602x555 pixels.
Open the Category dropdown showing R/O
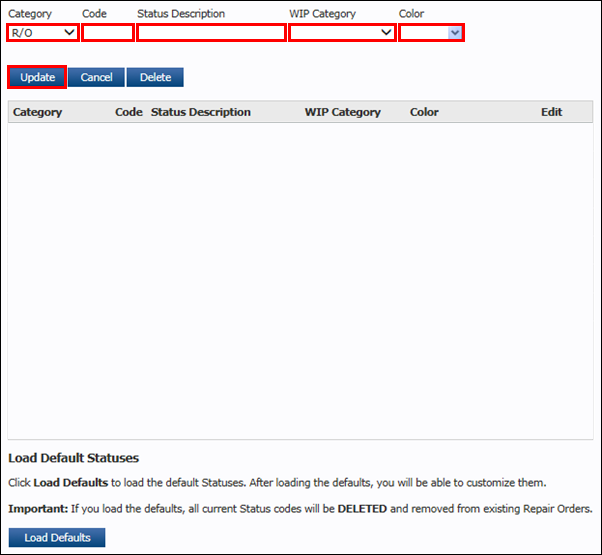[43, 33]
